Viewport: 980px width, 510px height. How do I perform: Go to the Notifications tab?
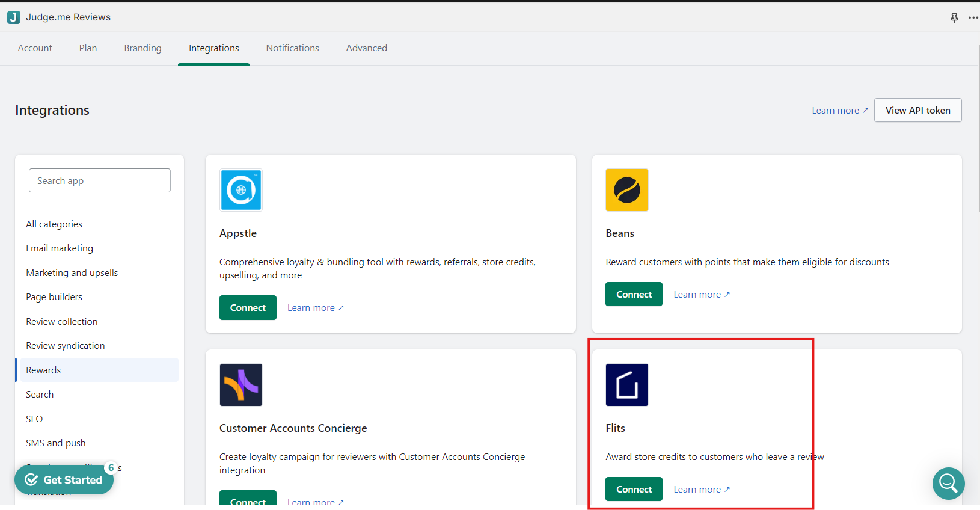pos(292,48)
